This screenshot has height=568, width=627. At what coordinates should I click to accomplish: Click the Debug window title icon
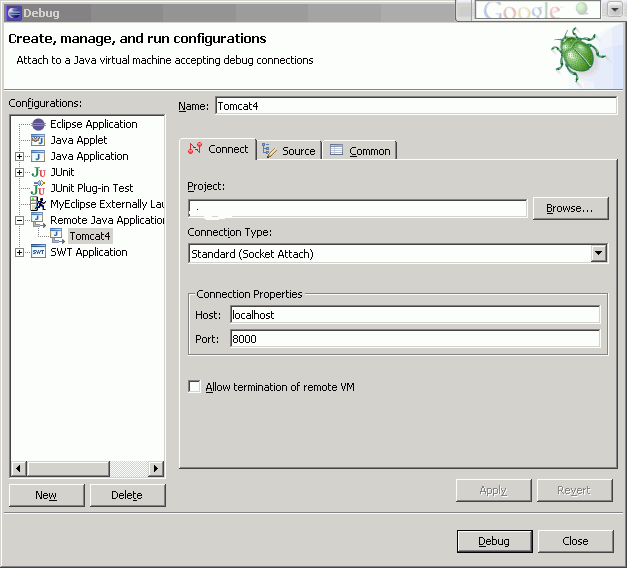14,13
